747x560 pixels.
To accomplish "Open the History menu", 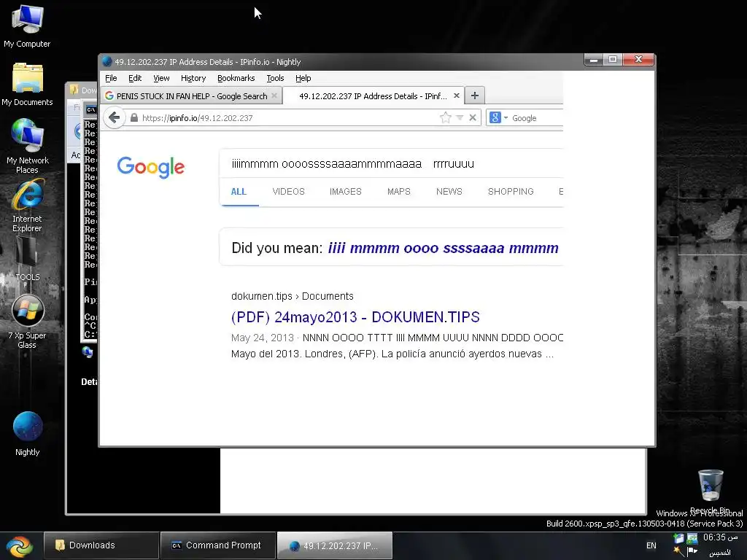I will pyautogui.click(x=193, y=78).
